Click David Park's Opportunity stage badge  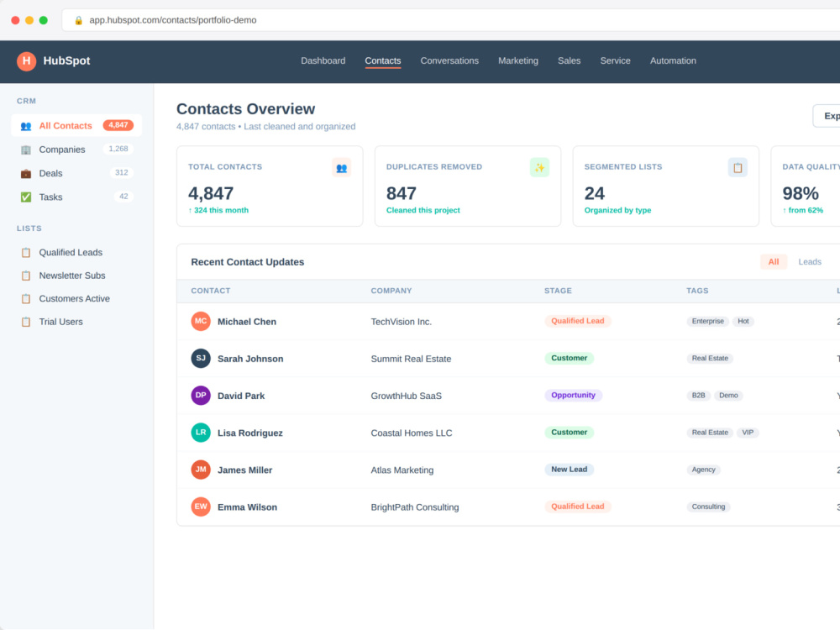573,395
